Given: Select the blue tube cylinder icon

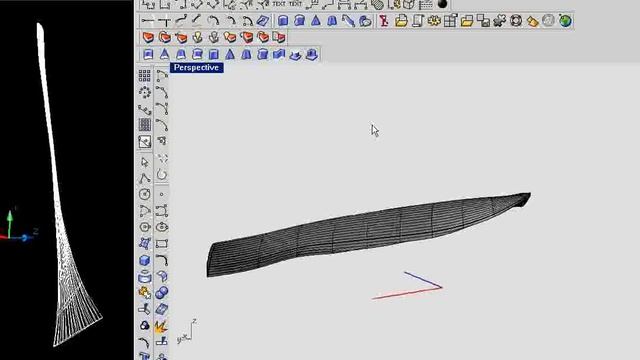Looking at the screenshot, I should pyautogui.click(x=144, y=277).
